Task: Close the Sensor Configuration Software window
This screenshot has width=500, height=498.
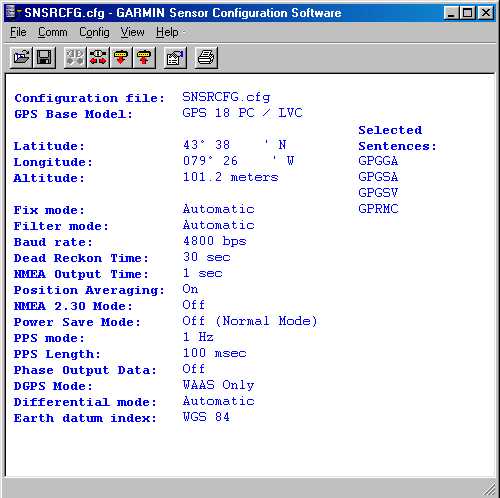Action: [485, 13]
